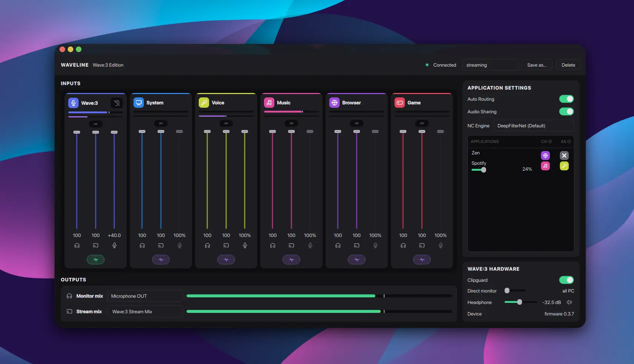Open effects for the Voice channel
The image size is (634, 364).
(226, 260)
